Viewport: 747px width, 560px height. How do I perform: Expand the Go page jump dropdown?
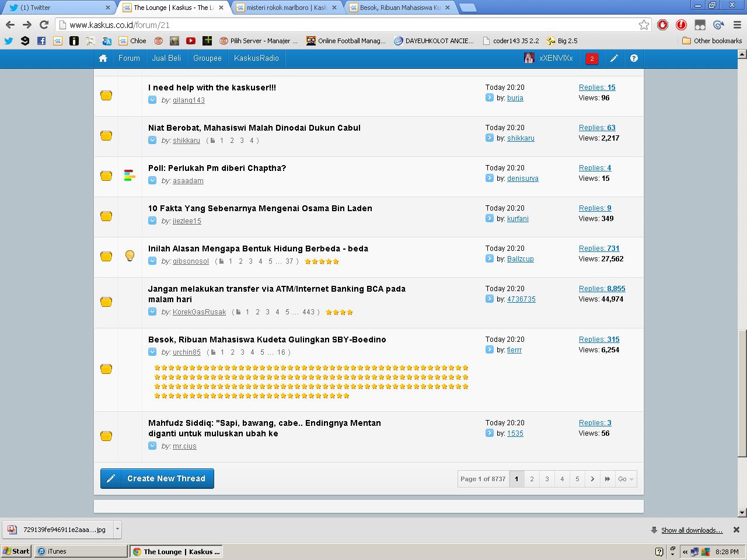pyautogui.click(x=626, y=479)
